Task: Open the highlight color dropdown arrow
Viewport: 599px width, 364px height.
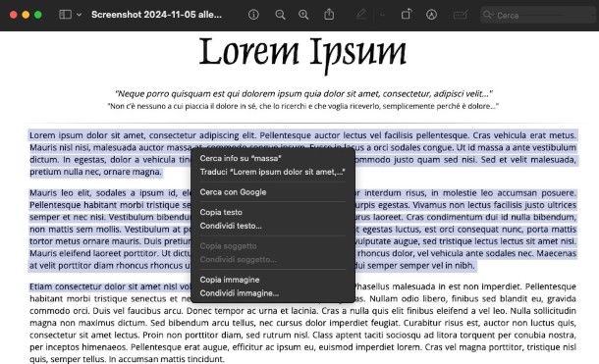Action: pos(382,15)
